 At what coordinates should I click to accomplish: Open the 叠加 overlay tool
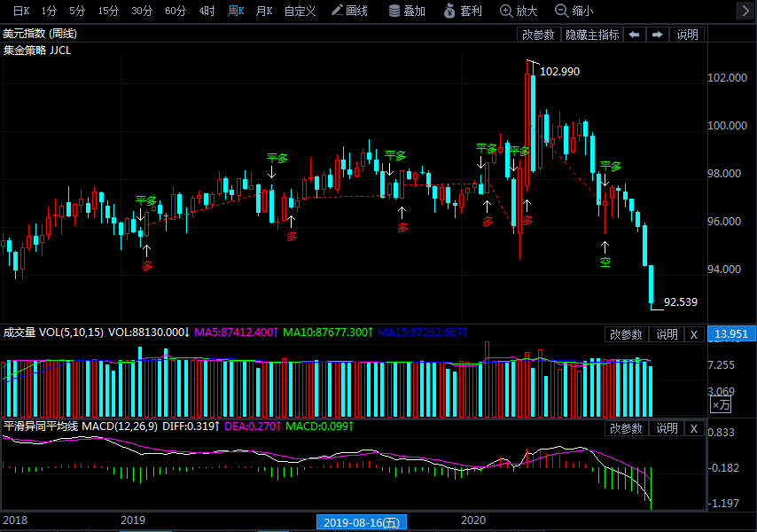pos(407,11)
